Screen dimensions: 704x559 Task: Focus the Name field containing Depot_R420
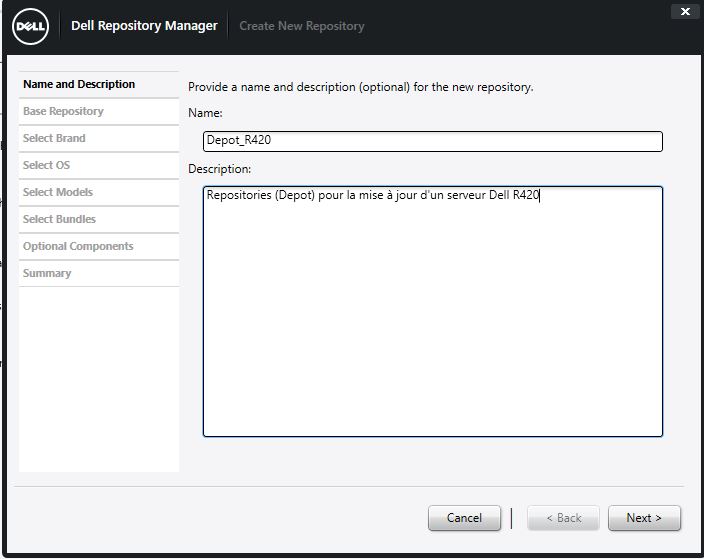click(x=433, y=141)
